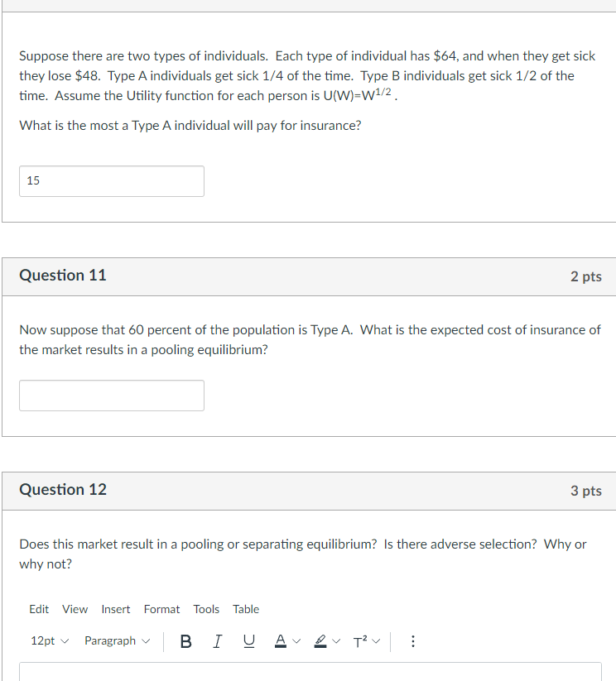Open the Table menu
Image resolution: width=616 pixels, height=681 pixels.
pyautogui.click(x=246, y=609)
